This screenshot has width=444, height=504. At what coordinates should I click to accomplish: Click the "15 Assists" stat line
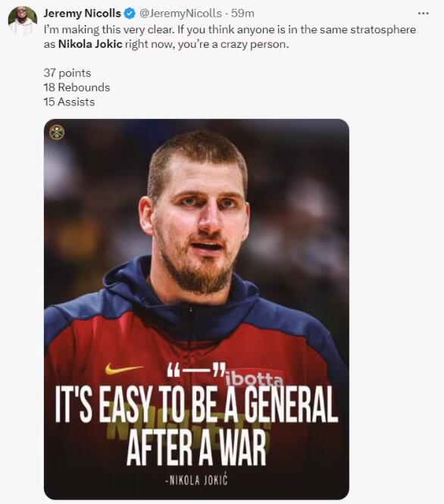tap(70, 102)
